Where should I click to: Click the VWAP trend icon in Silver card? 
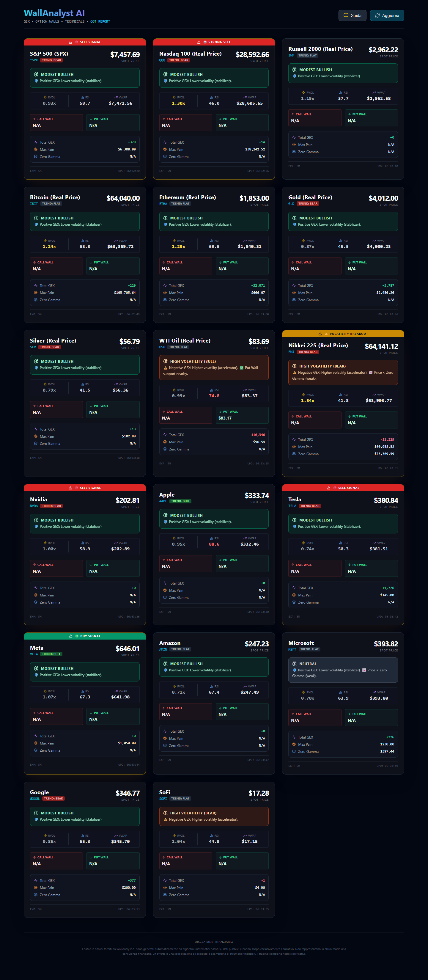(x=116, y=384)
